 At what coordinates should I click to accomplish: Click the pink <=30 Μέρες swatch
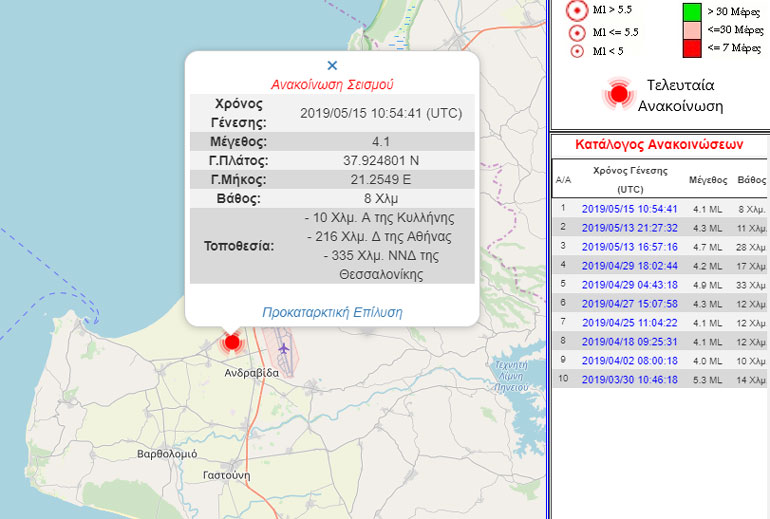coord(692,30)
